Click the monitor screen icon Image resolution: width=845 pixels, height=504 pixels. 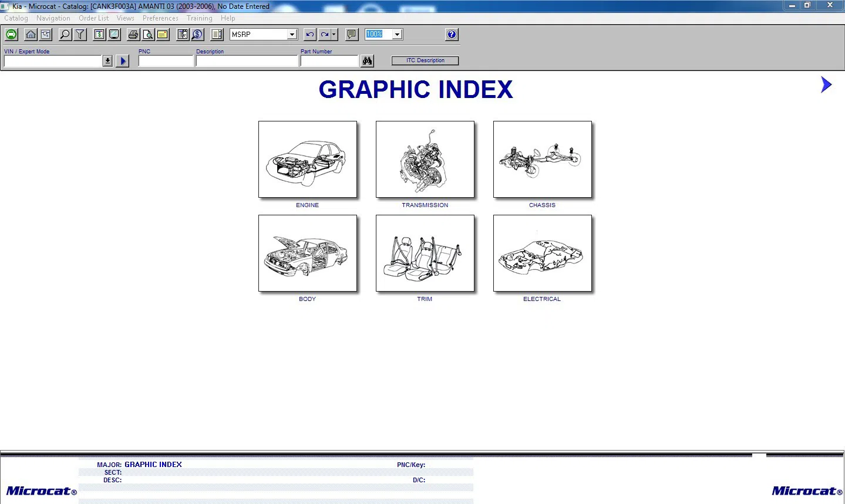[x=114, y=35]
